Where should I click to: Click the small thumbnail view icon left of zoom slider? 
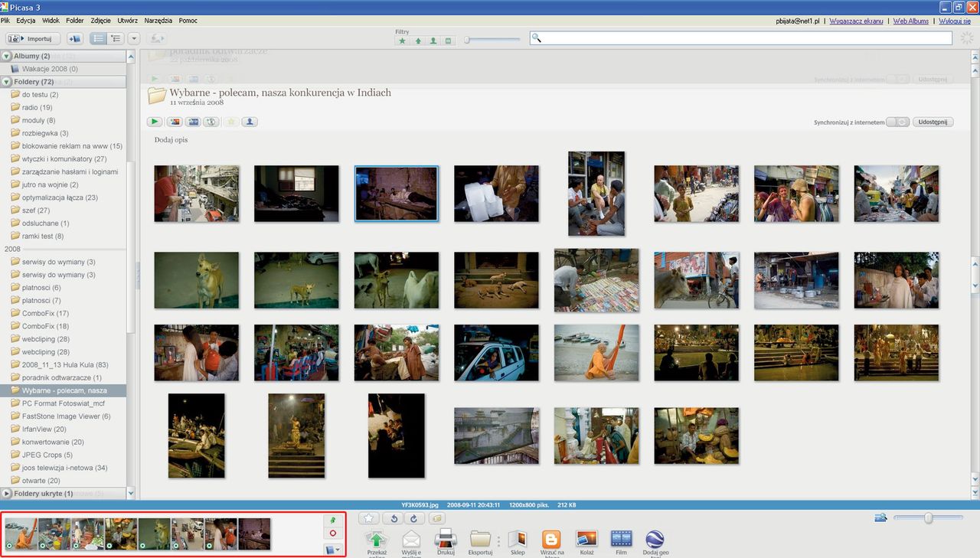pyautogui.click(x=880, y=518)
